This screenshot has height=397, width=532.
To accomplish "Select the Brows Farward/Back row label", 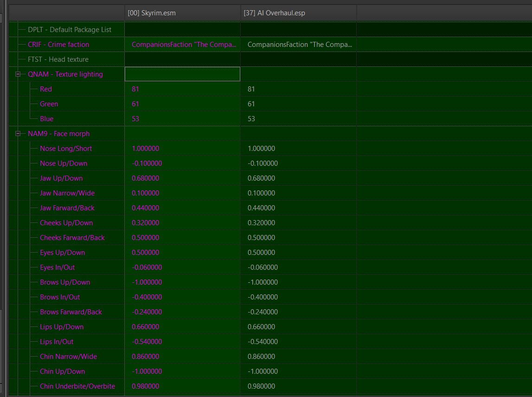I will click(71, 312).
